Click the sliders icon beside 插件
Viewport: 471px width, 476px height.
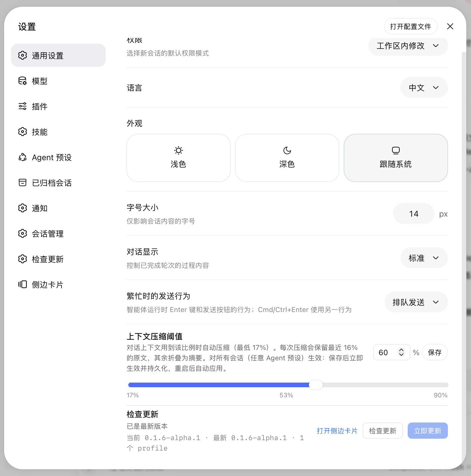pos(23,106)
